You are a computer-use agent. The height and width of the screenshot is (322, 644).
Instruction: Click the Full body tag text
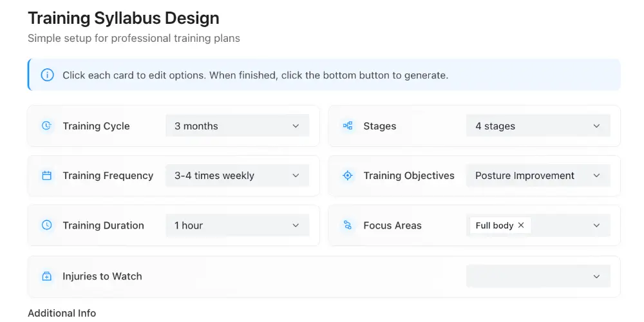pos(495,225)
